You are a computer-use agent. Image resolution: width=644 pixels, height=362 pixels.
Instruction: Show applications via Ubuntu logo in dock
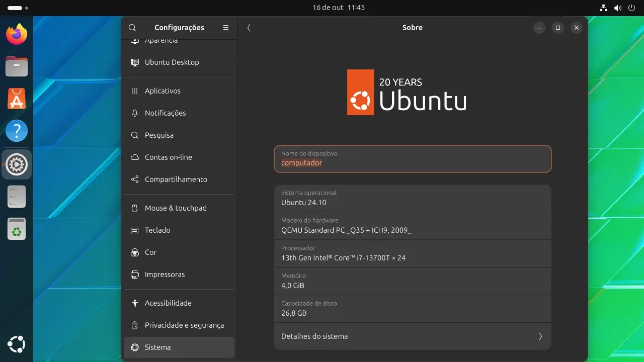pos(17,344)
